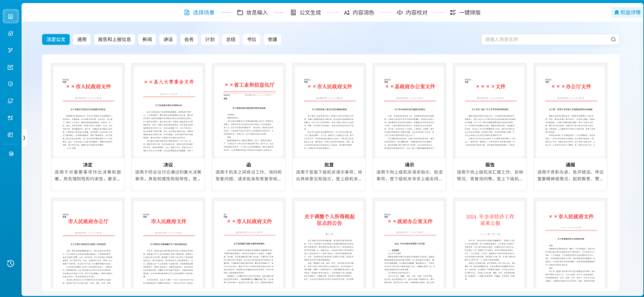The height and width of the screenshot is (297, 644).
Task: Choose the 决定 document template card
Action: (88, 127)
